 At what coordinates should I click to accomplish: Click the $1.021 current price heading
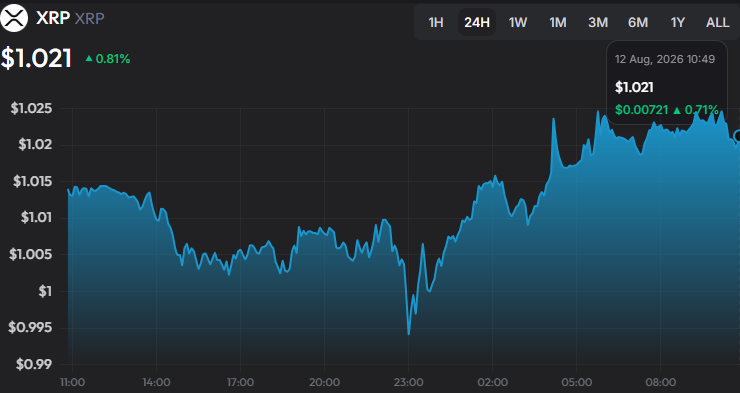point(36,59)
